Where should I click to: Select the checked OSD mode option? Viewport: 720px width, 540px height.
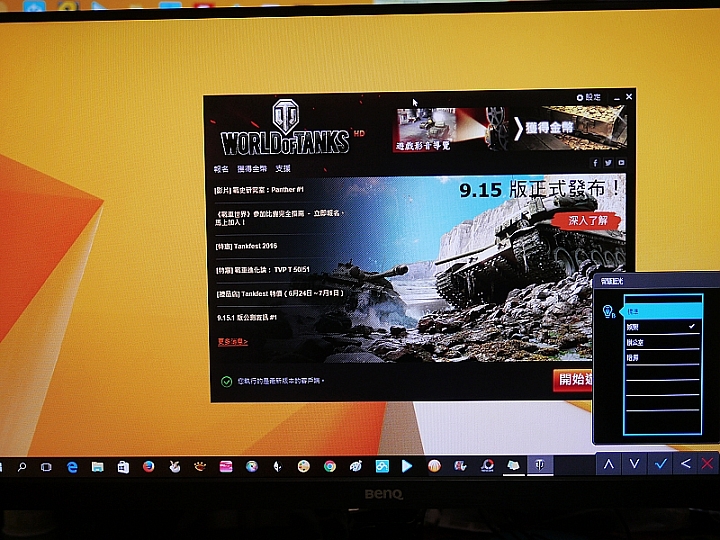(x=663, y=327)
